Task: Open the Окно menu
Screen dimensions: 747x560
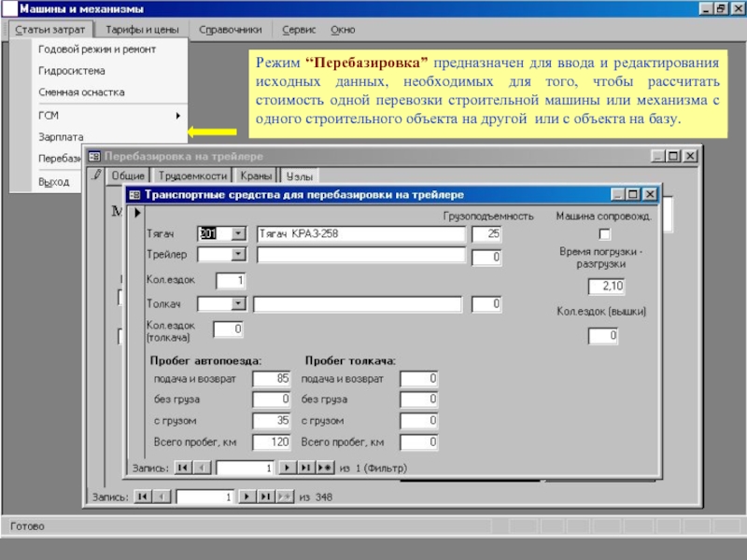Action: tap(343, 30)
